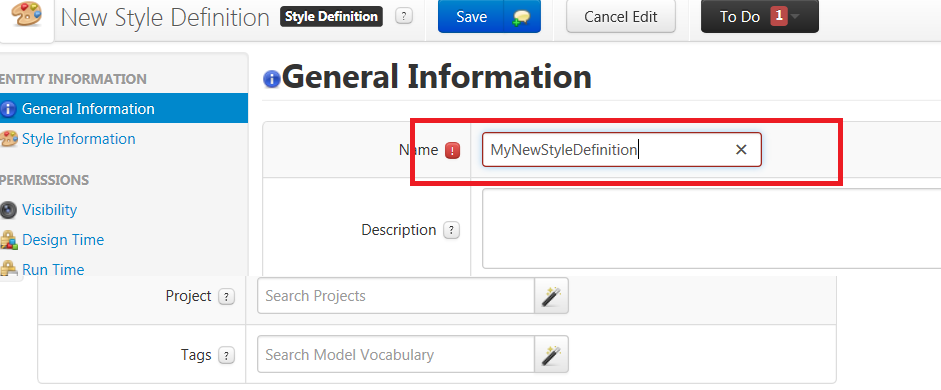Click the palette icon beside Style Information
The width and height of the screenshot is (941, 390).
tap(8, 139)
